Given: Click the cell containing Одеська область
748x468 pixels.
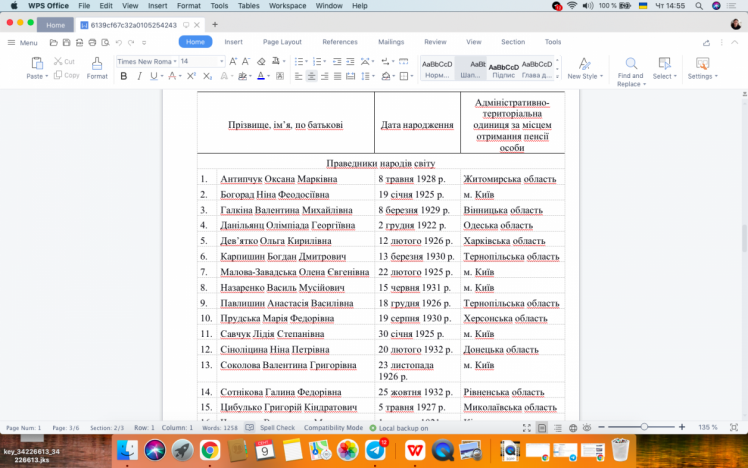Looking at the screenshot, I should point(512,225).
